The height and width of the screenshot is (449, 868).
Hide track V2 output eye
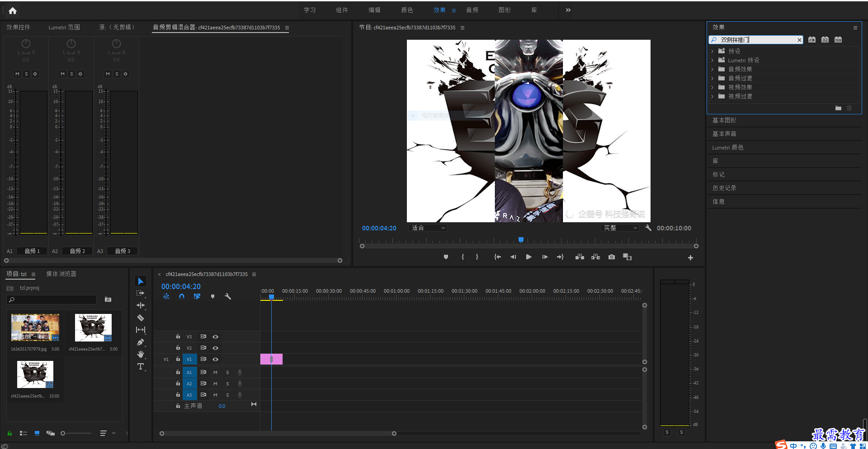pos(216,348)
